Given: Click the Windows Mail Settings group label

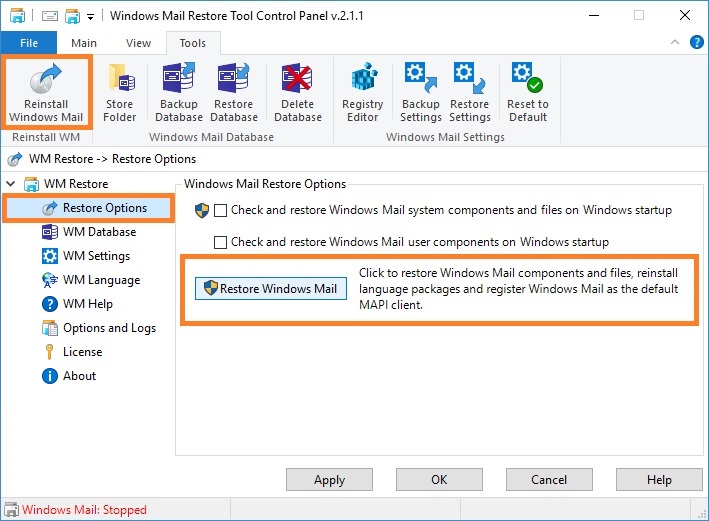Looking at the screenshot, I should [x=445, y=137].
